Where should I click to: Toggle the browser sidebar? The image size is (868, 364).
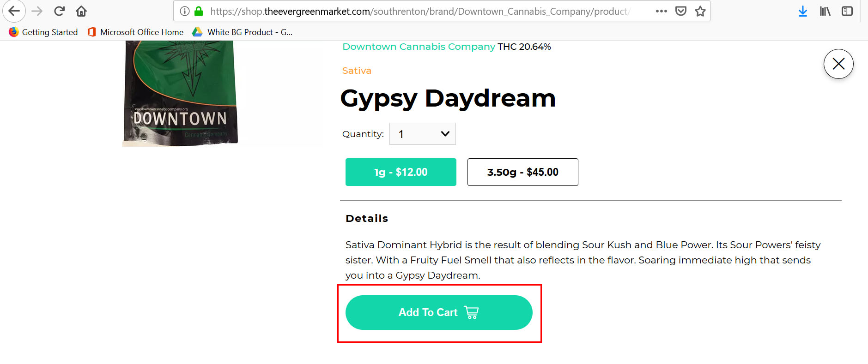point(847,11)
